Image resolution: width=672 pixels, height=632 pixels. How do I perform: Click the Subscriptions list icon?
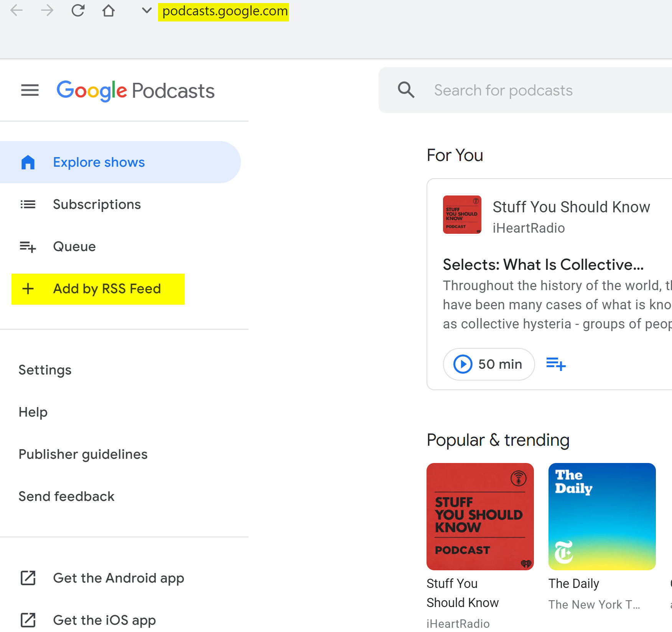click(28, 204)
